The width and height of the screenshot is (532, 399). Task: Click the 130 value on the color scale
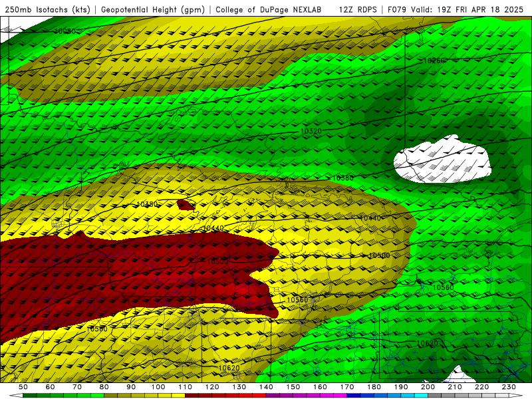pos(239,387)
